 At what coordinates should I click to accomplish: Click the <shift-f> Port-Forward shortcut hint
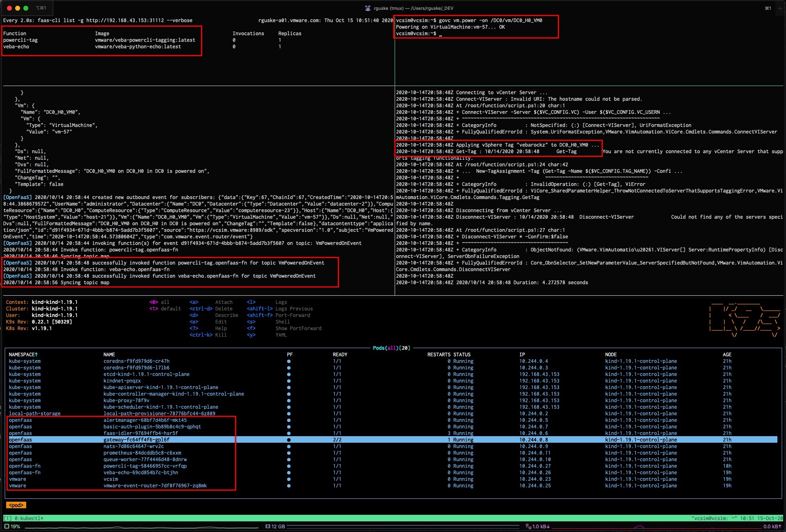coord(278,315)
